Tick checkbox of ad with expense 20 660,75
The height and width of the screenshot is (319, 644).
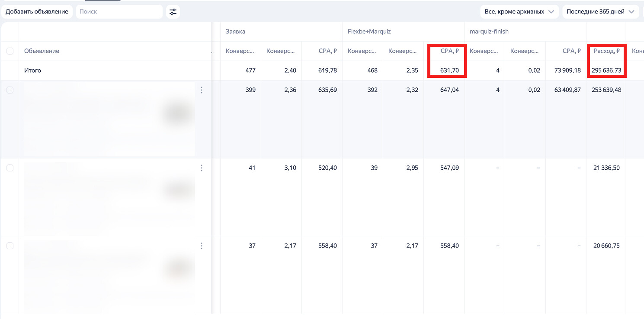tap(10, 246)
